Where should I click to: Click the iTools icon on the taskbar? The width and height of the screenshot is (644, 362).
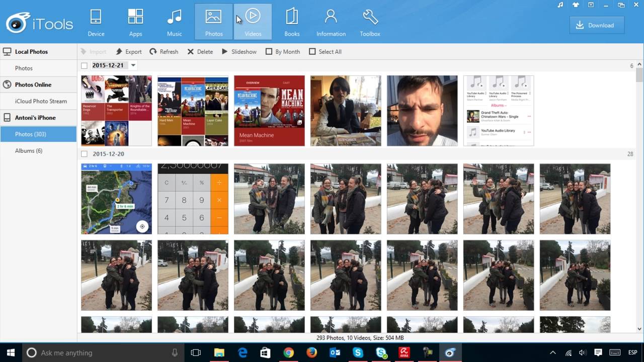click(450, 352)
